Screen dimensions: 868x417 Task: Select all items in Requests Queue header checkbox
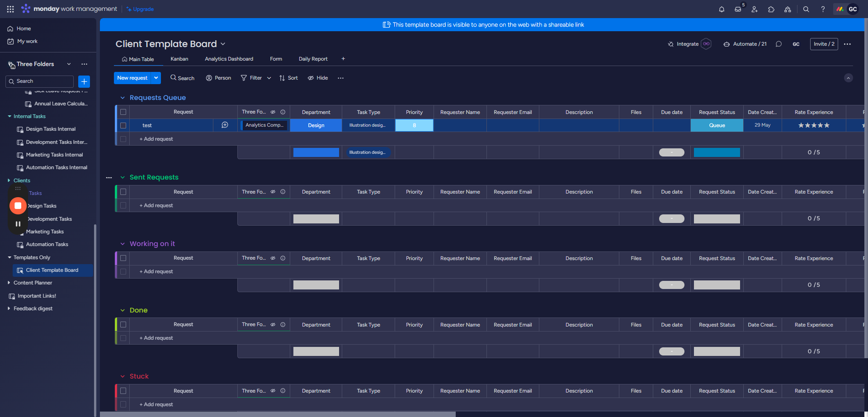[123, 112]
